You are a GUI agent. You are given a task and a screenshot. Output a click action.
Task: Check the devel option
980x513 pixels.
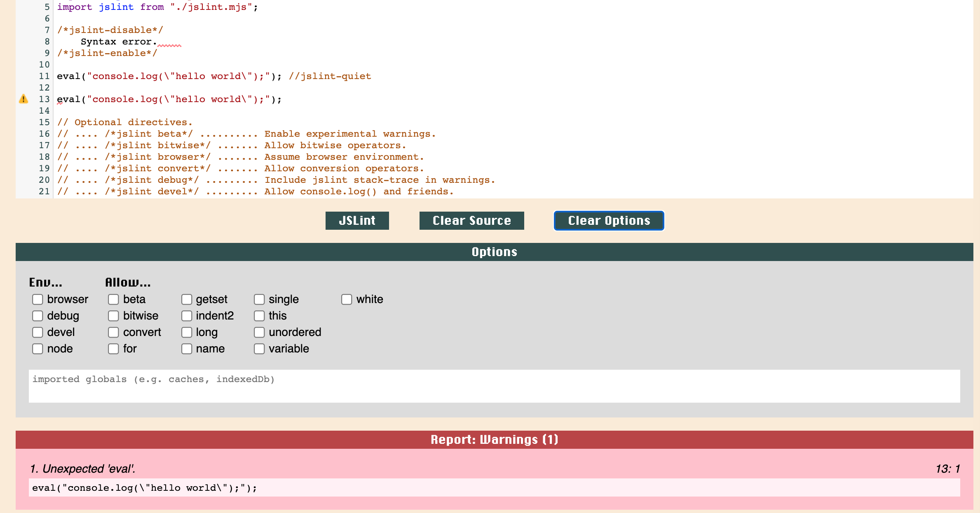(38, 332)
